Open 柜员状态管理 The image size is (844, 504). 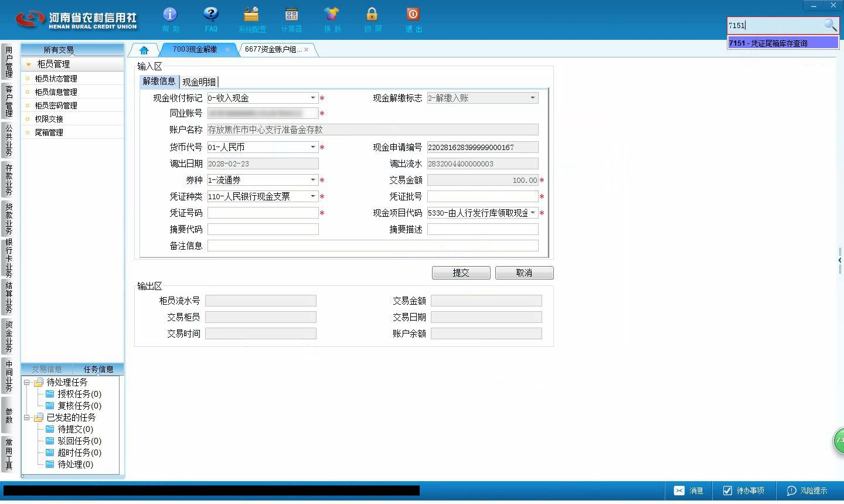coord(56,79)
